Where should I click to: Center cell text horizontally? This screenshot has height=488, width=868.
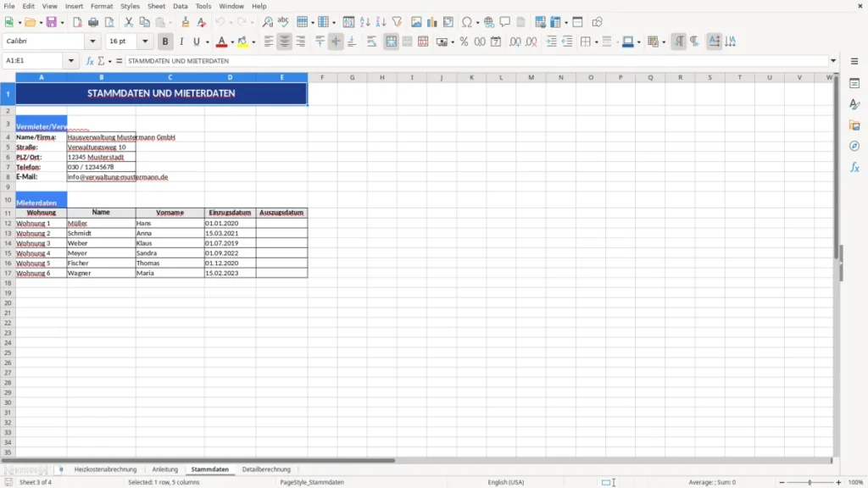(x=285, y=42)
